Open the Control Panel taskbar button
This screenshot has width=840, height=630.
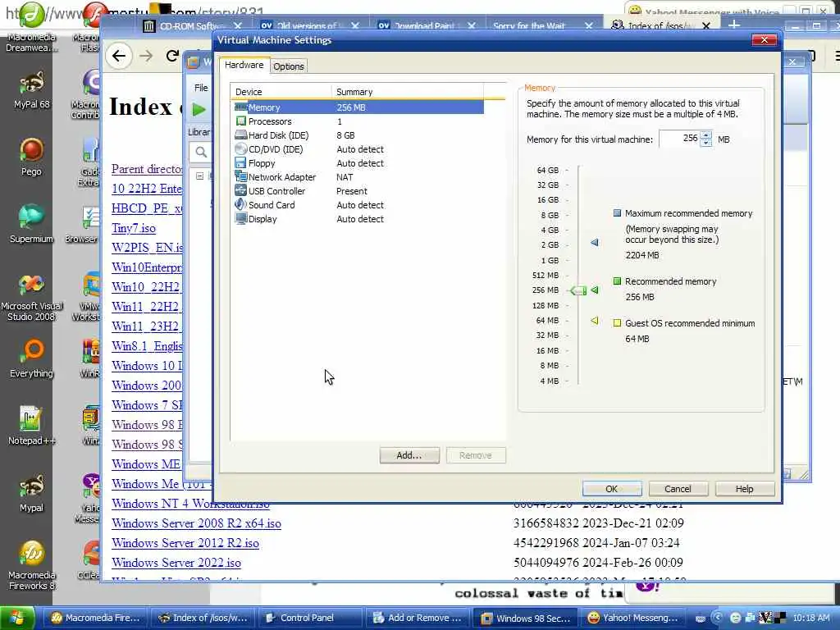click(x=309, y=618)
